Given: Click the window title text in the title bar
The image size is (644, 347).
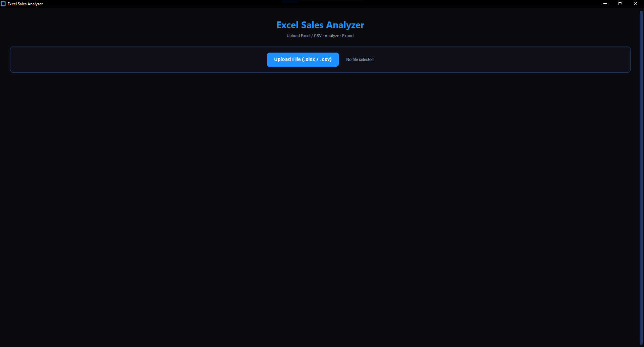Looking at the screenshot, I should [25, 4].
